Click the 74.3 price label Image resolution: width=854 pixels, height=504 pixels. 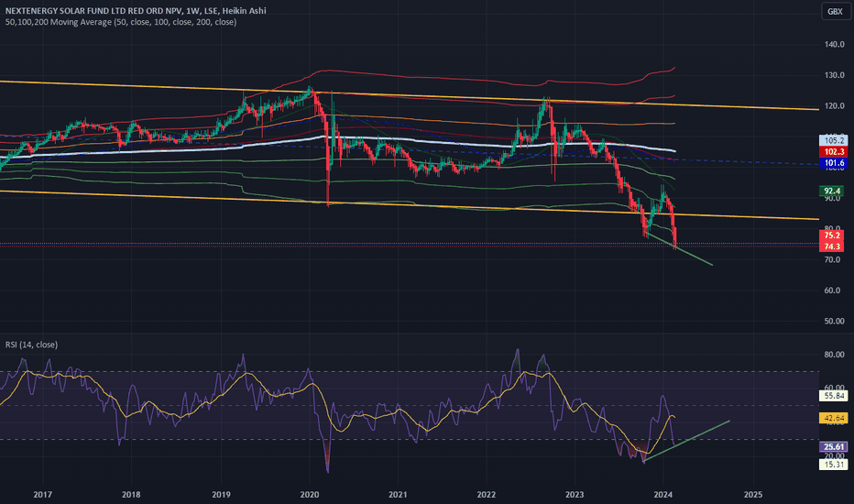point(832,247)
